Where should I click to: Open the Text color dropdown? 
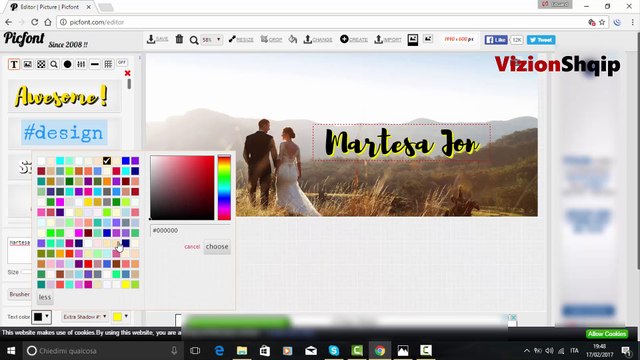click(41, 317)
